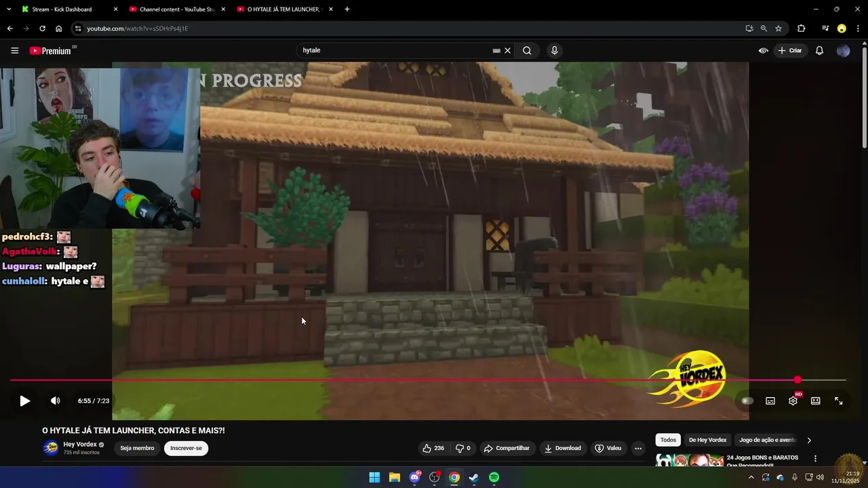The width and height of the screenshot is (868, 488).
Task: Close the Kick Dashboard browser tab
Action: pos(115,9)
